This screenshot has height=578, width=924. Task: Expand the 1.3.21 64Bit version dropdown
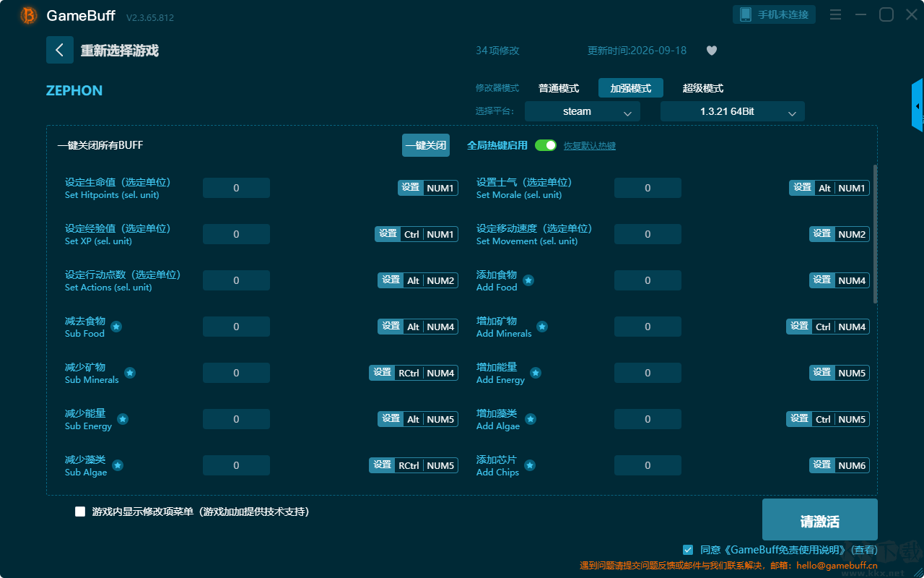733,111
